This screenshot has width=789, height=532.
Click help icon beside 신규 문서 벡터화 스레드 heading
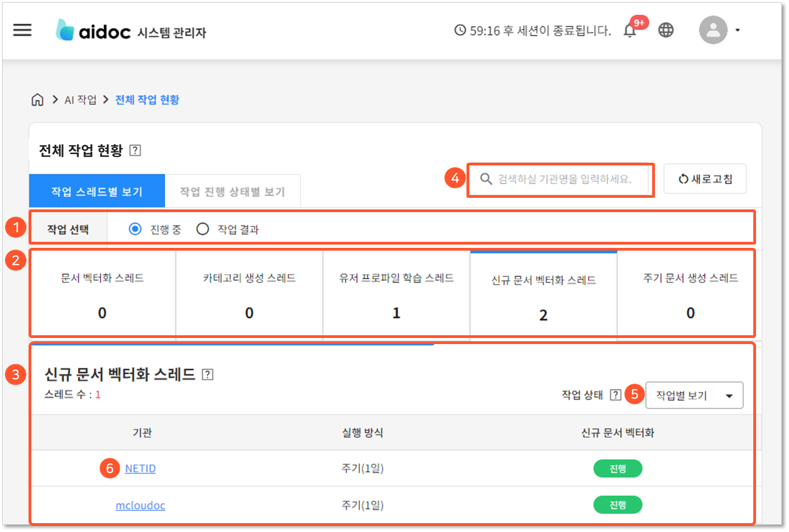click(x=208, y=375)
